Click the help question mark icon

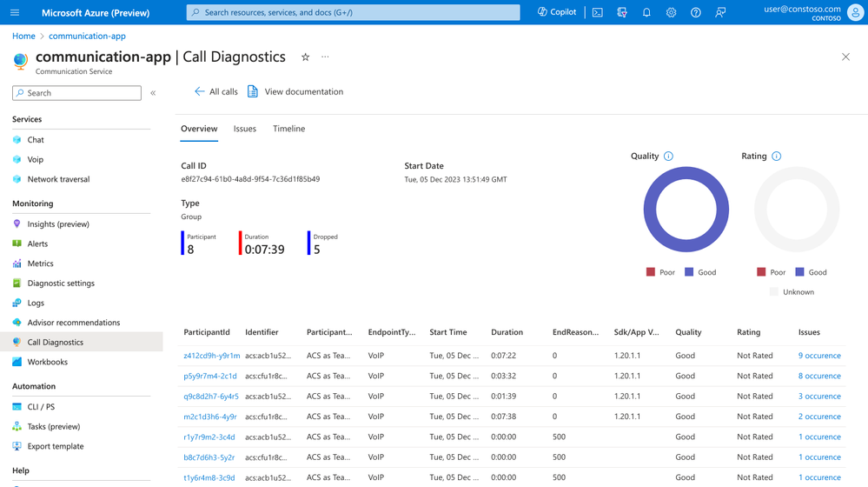(x=695, y=12)
